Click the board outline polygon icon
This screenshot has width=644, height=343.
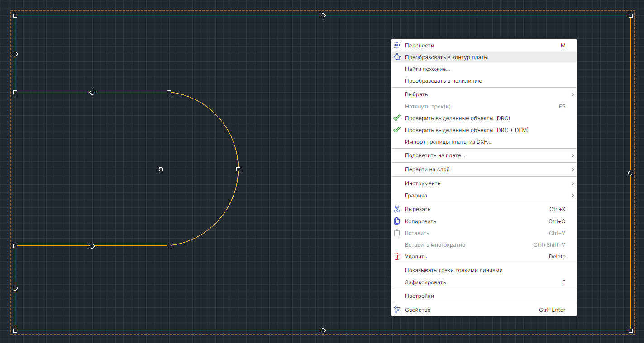(x=397, y=57)
